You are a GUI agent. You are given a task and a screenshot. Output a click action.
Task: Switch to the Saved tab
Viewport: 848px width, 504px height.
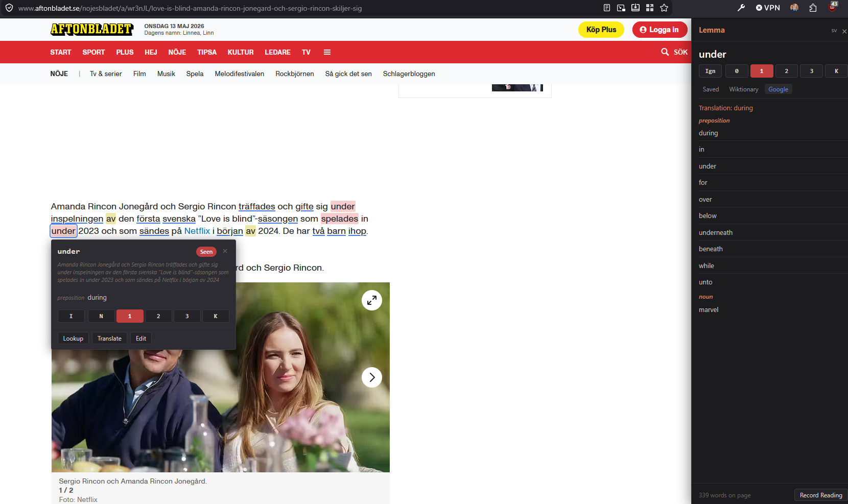(711, 89)
